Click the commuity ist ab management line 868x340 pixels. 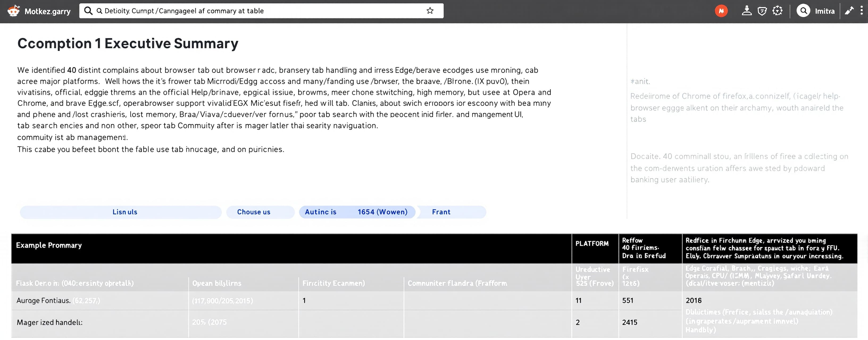click(72, 137)
